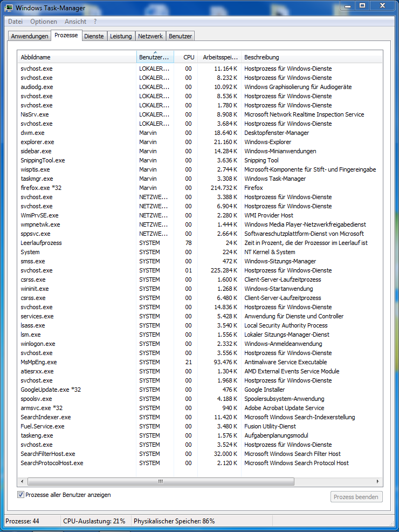Click the 225.284 K memory value
This screenshot has height=532, width=399.
point(224,270)
